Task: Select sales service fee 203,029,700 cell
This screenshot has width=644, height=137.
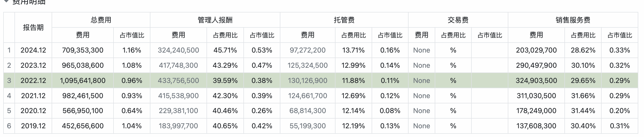Action: point(536,50)
